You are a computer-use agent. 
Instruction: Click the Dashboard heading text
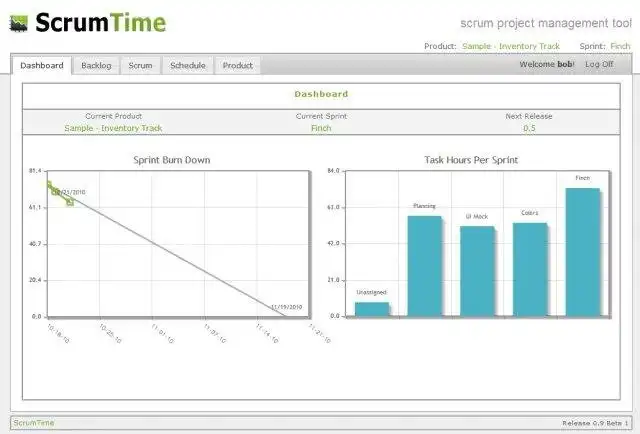pos(321,94)
